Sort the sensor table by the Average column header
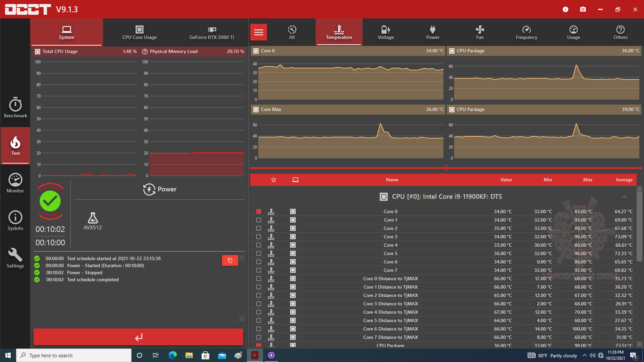 [x=624, y=180]
